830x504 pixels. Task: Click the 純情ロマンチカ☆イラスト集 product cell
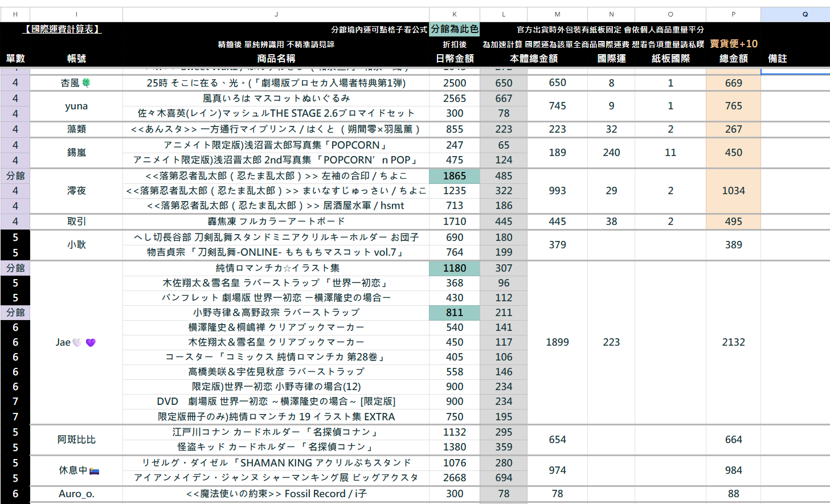coord(276,268)
